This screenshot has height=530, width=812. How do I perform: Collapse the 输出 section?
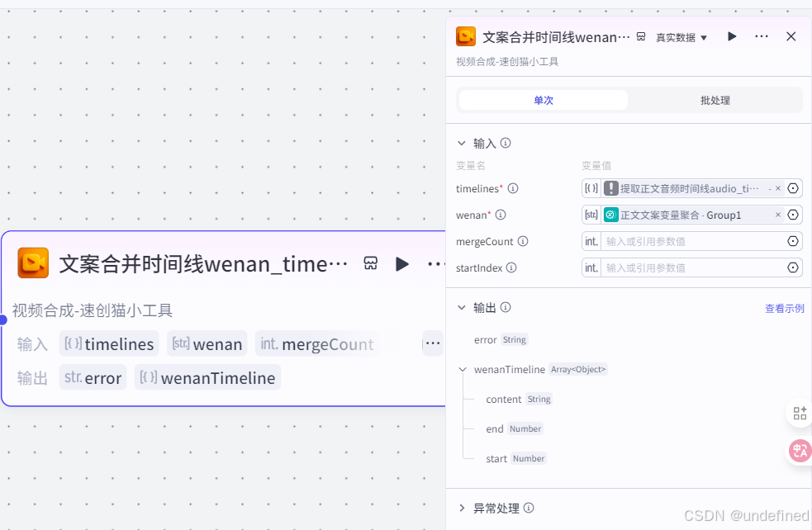[x=462, y=307]
